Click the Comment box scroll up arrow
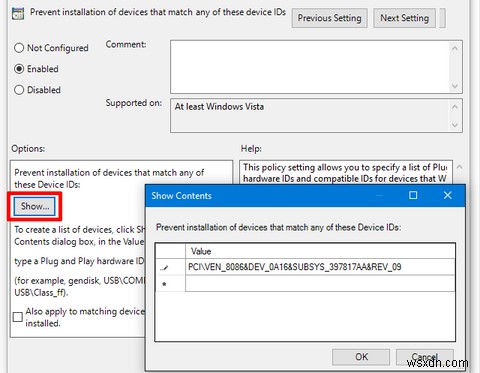Image resolution: width=480 pixels, height=373 pixels. coord(455,49)
